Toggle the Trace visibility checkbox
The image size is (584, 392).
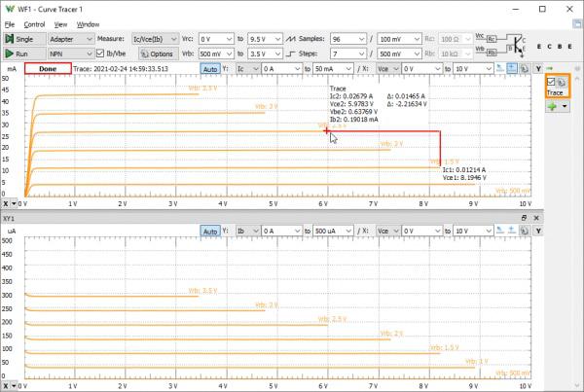tap(551, 84)
